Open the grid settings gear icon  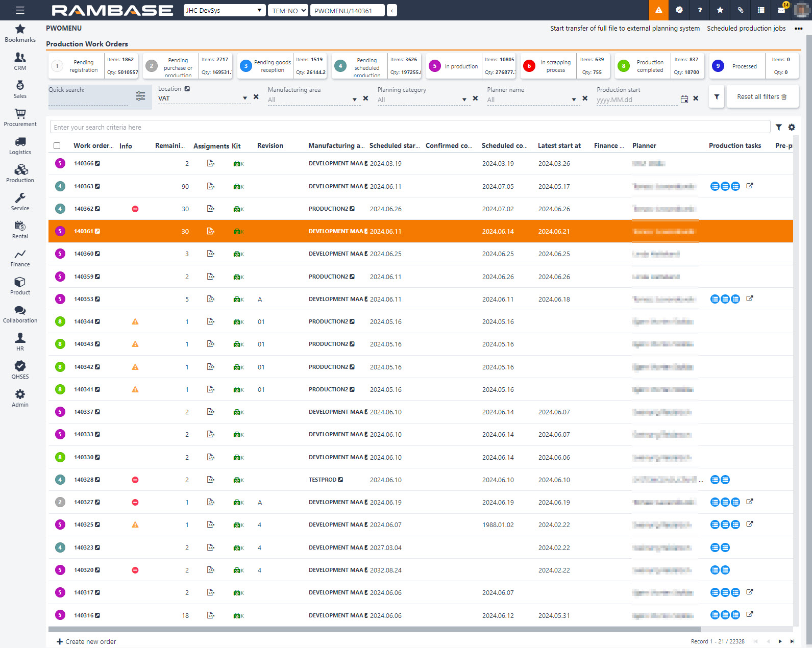pos(792,128)
